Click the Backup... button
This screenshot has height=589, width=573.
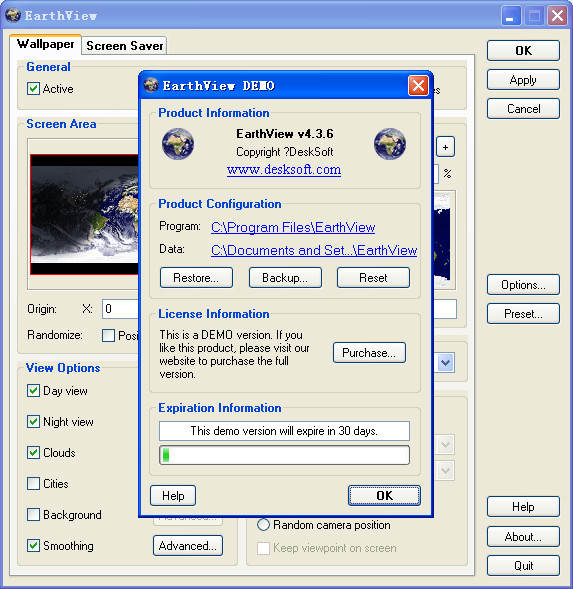pos(285,278)
